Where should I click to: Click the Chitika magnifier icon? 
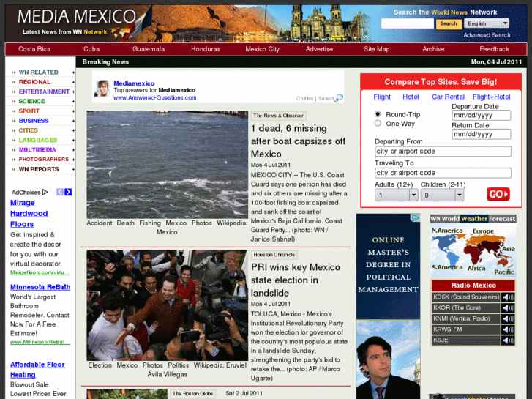coord(339,98)
